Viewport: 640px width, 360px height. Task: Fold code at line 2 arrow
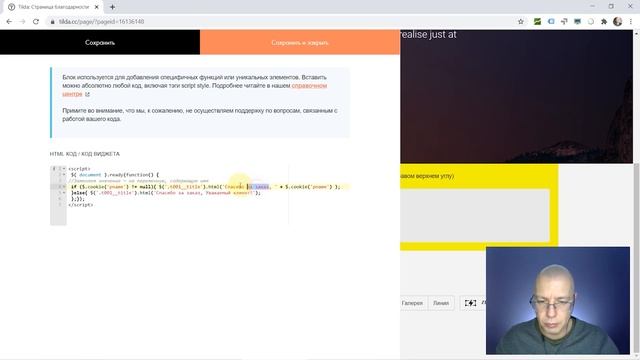(64, 175)
